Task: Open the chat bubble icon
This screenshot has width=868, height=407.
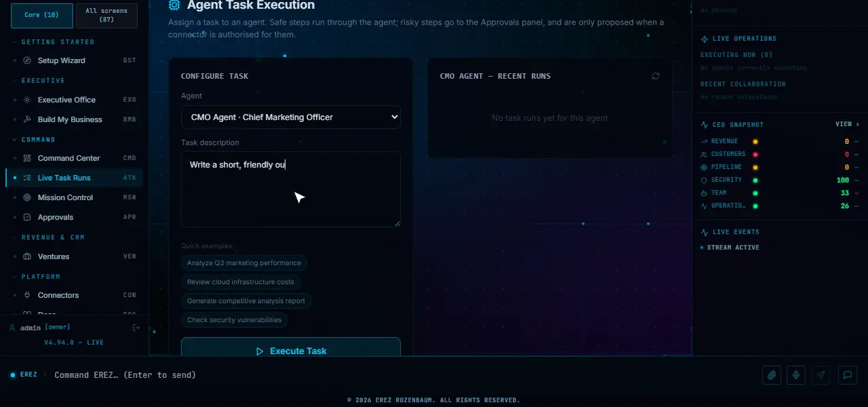Action: click(x=848, y=375)
